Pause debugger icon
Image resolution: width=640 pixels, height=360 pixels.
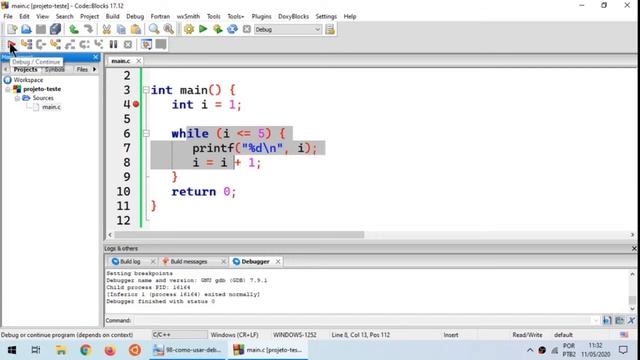pyautogui.click(x=113, y=44)
